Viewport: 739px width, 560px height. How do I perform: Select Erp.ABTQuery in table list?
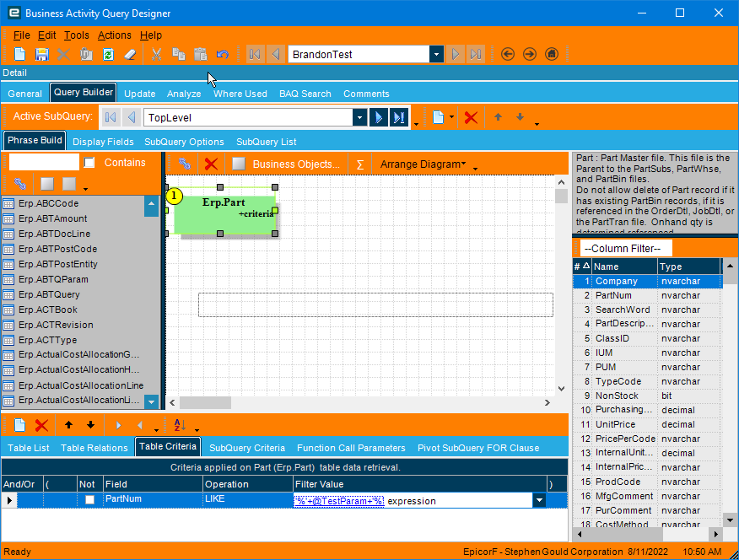tap(49, 294)
